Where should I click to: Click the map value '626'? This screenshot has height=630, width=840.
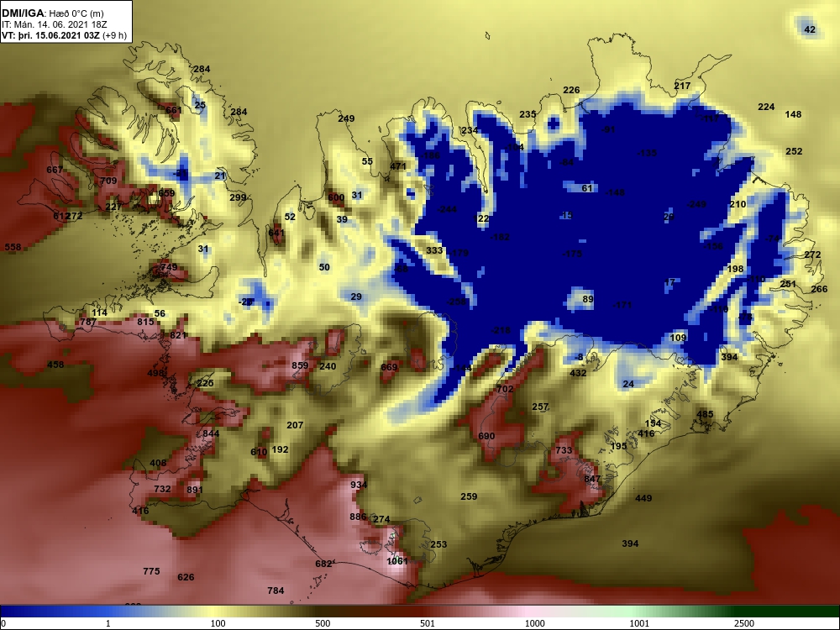(186, 577)
